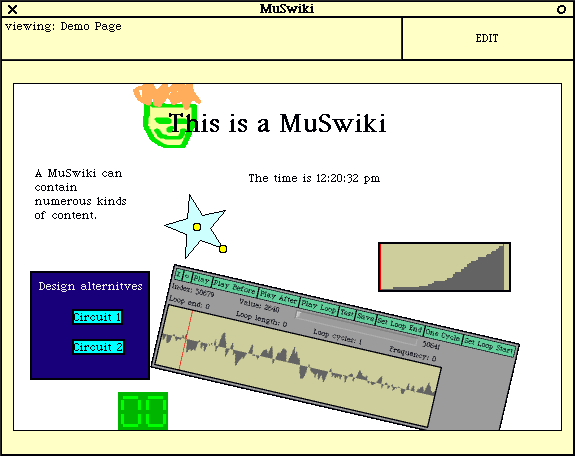The width and height of the screenshot is (575, 456).
Task: Open the EDIT mode for Demo Page
Action: pyautogui.click(x=487, y=39)
